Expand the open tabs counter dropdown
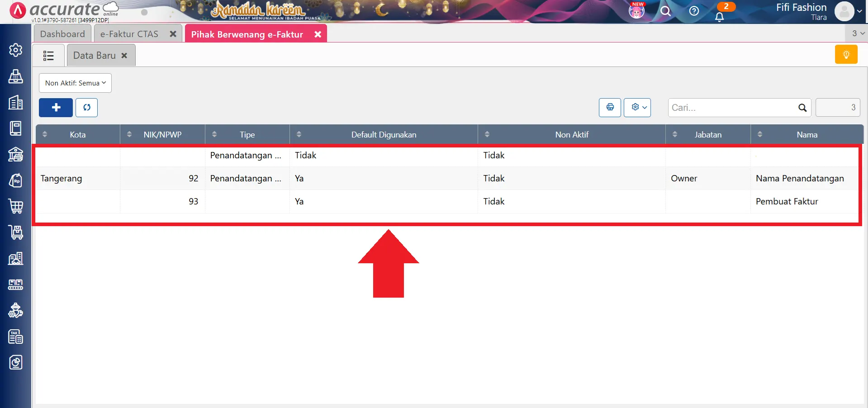868x408 pixels. click(x=858, y=33)
